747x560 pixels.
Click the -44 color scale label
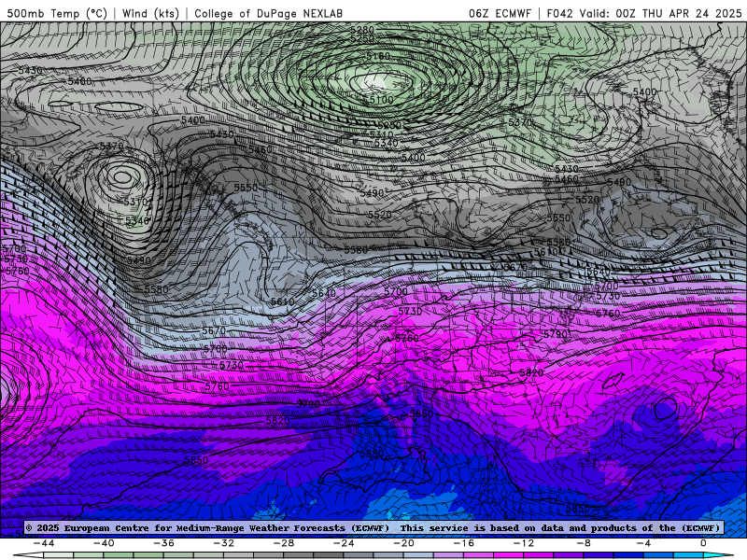44,543
